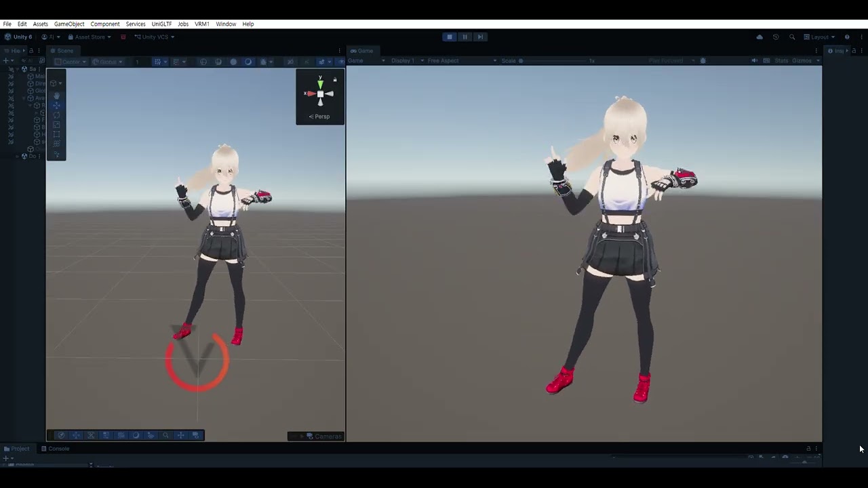Screen dimensions: 868x488
Task: Open the toolbar search icon
Action: pyautogui.click(x=792, y=37)
